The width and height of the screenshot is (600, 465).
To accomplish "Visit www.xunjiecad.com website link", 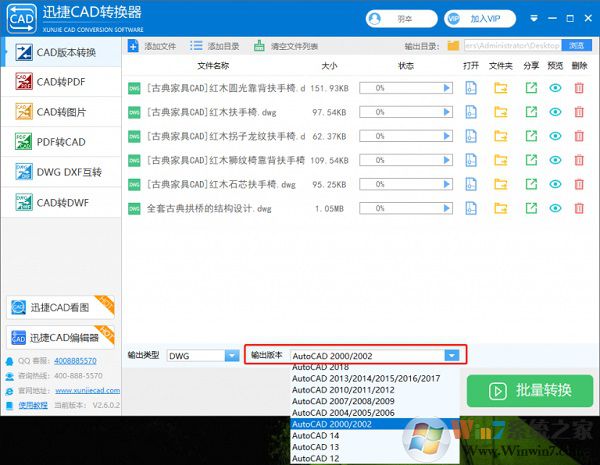I will point(88,390).
